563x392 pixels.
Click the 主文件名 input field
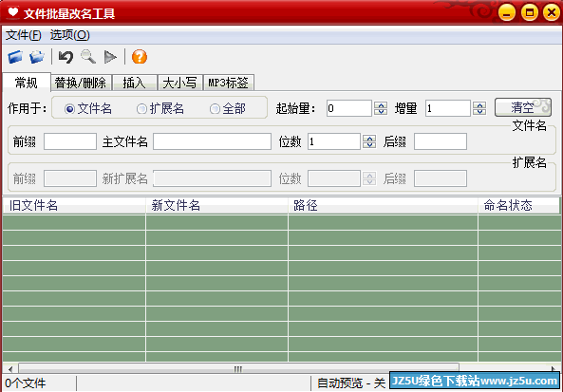coord(213,141)
